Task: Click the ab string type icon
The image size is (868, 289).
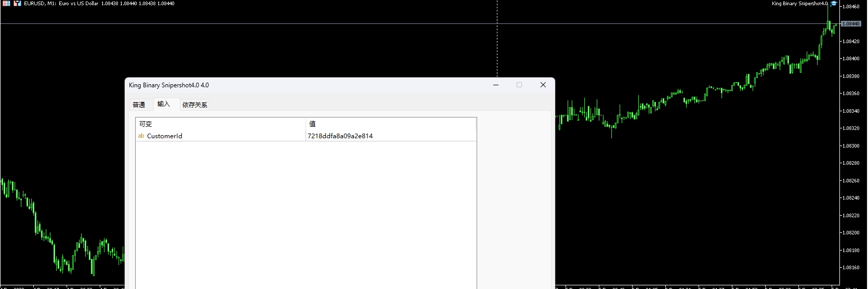Action: pos(141,136)
